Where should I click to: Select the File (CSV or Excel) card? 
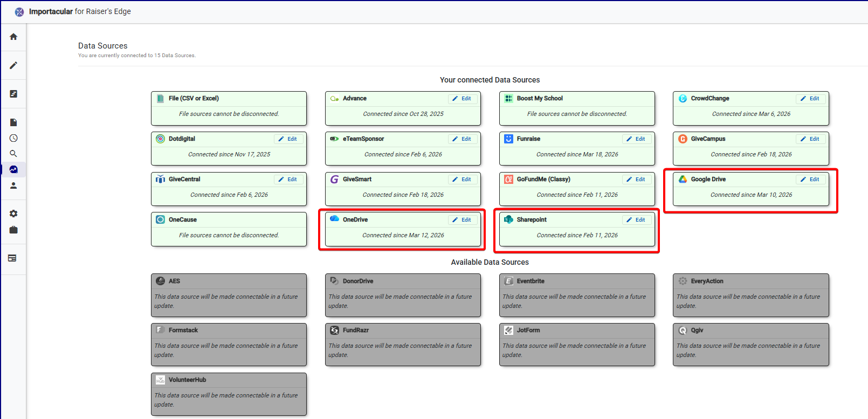229,108
